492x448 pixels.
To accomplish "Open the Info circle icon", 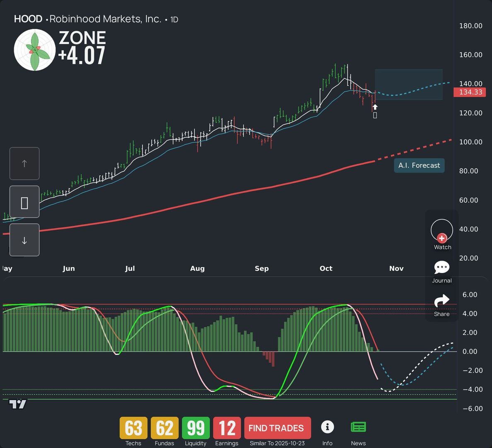I will 327,427.
